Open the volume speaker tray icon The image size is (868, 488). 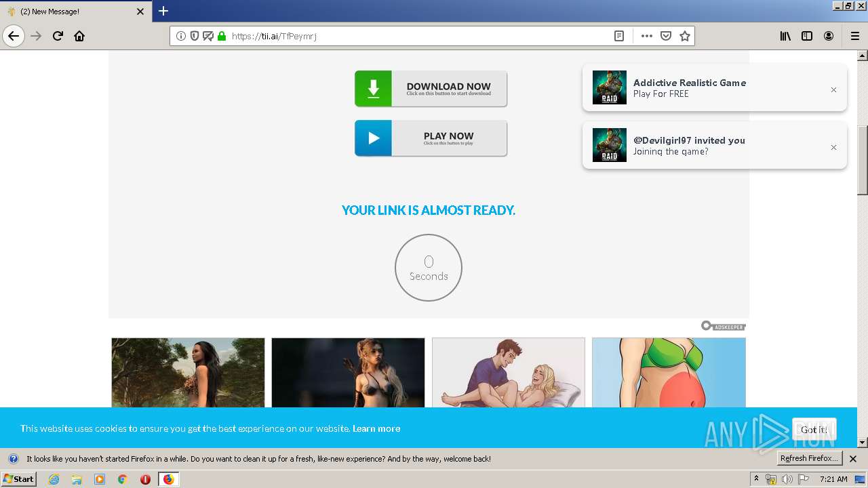click(x=787, y=479)
